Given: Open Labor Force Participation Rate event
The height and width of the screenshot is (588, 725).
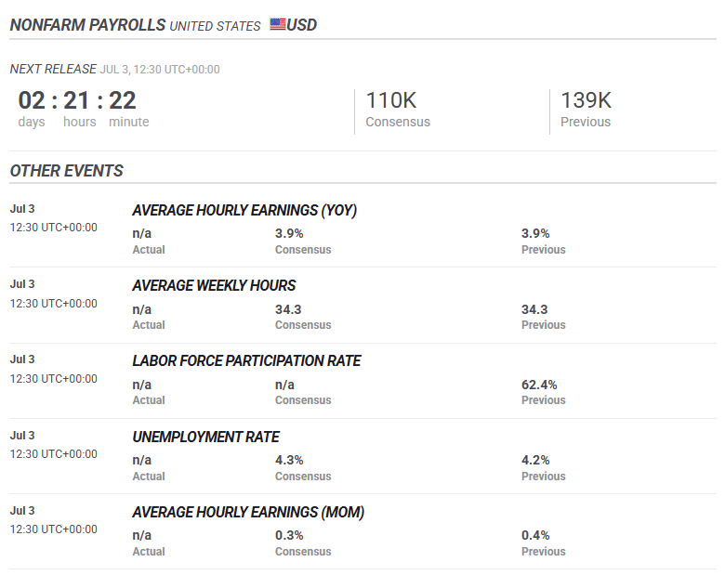Looking at the screenshot, I should point(246,361).
